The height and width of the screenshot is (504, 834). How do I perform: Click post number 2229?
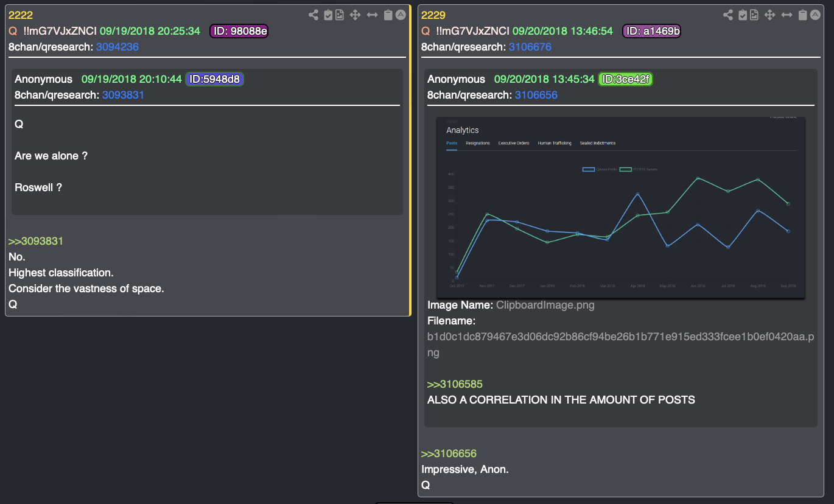433,15
